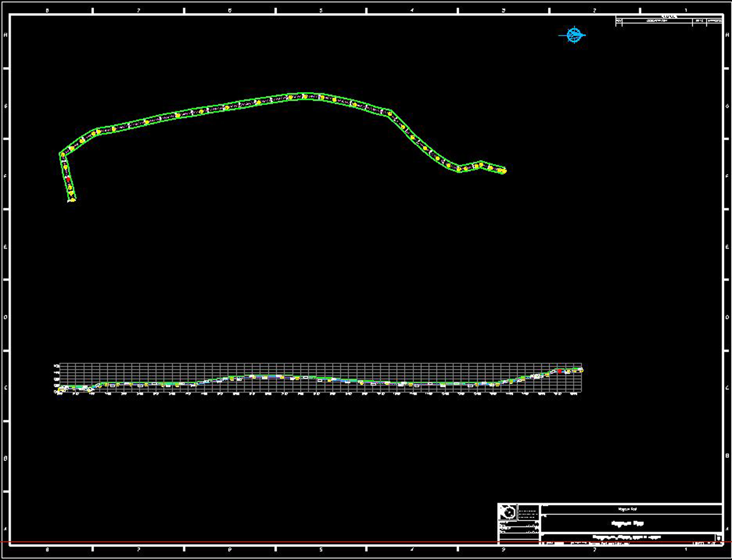Click the blue north arrow compass symbol
The image size is (732, 560).
click(x=574, y=35)
